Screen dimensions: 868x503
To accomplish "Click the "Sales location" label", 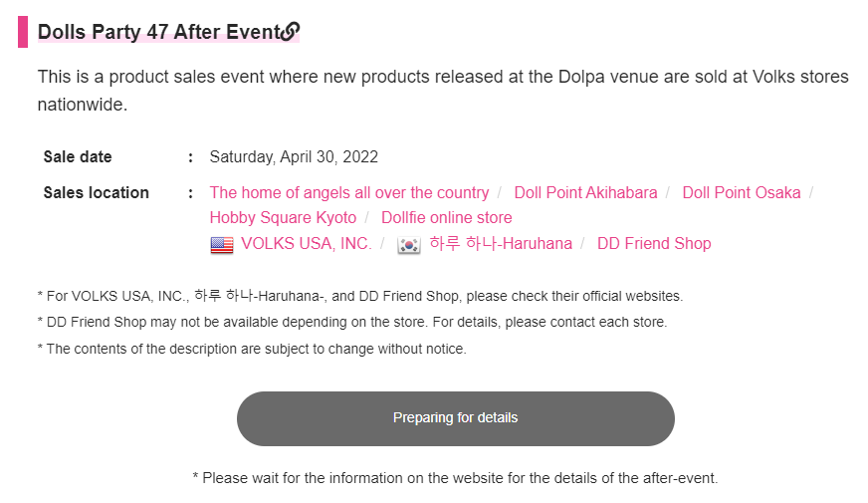I will tap(96, 192).
